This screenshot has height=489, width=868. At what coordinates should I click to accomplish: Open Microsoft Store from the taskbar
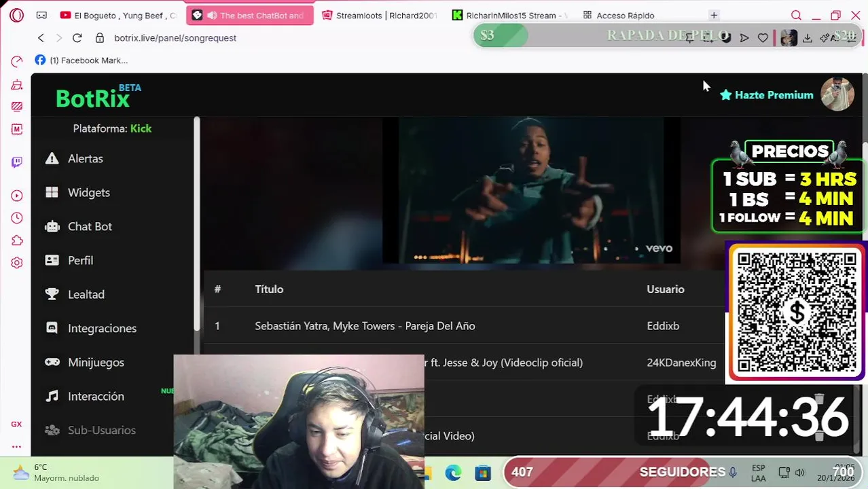[x=483, y=473]
